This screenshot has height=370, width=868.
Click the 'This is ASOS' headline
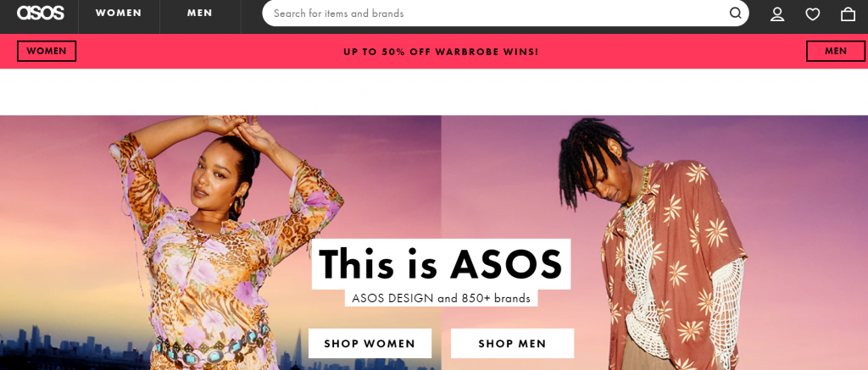point(441,264)
